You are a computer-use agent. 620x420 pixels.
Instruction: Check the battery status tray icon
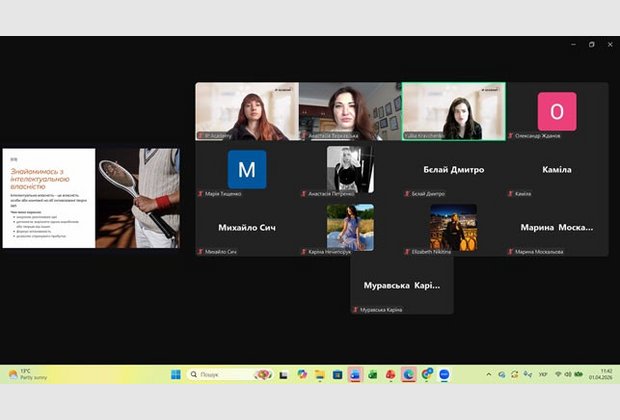pos(578,374)
